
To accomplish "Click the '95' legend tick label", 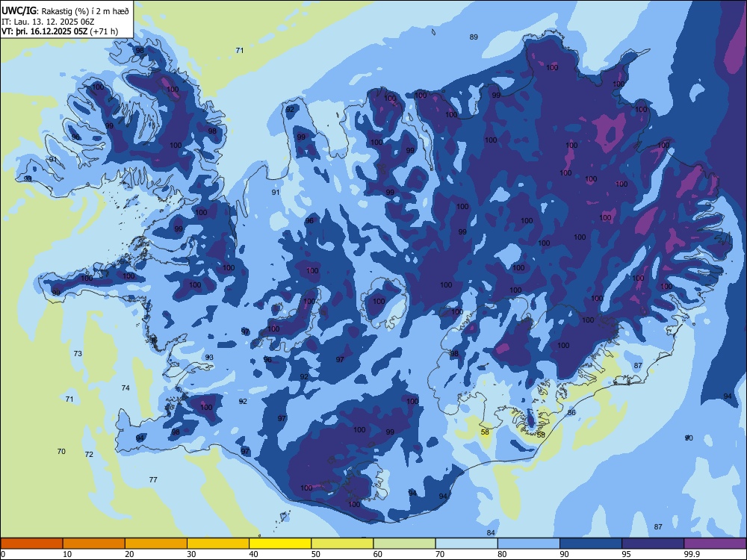I will (x=627, y=554).
